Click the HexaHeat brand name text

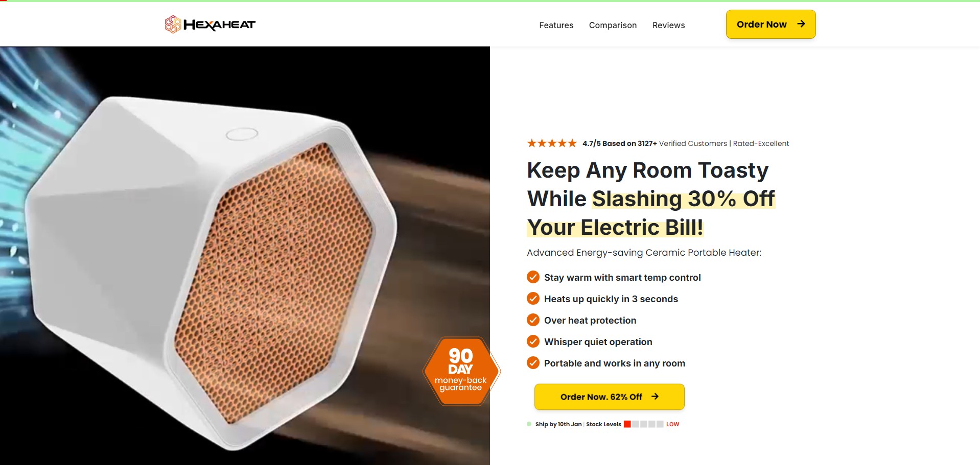pyautogui.click(x=219, y=25)
